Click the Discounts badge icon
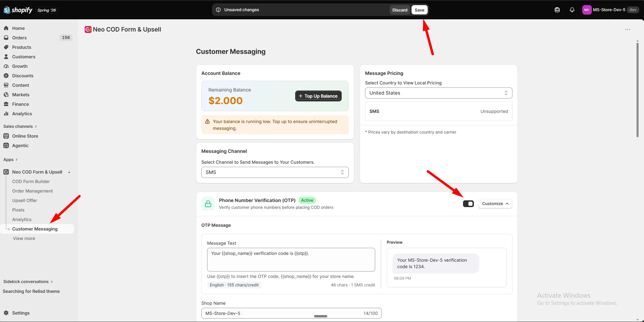Screen dimensions: 644x322 (6, 76)
